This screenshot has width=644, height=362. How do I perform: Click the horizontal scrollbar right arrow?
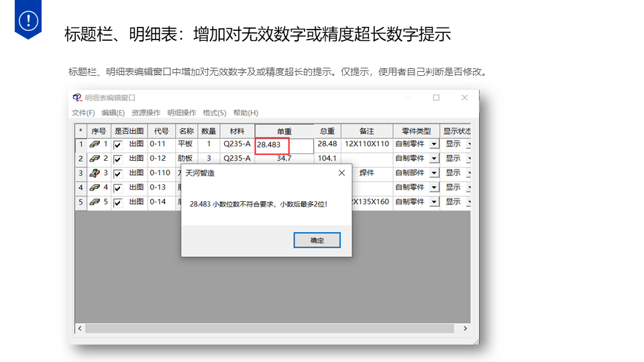[465, 328]
